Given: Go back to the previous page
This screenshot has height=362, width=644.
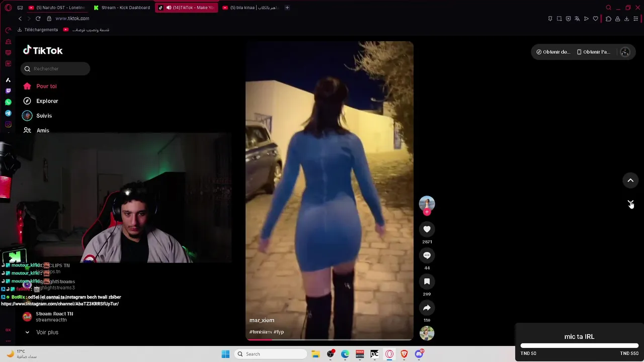Looking at the screenshot, I should click(20, 19).
